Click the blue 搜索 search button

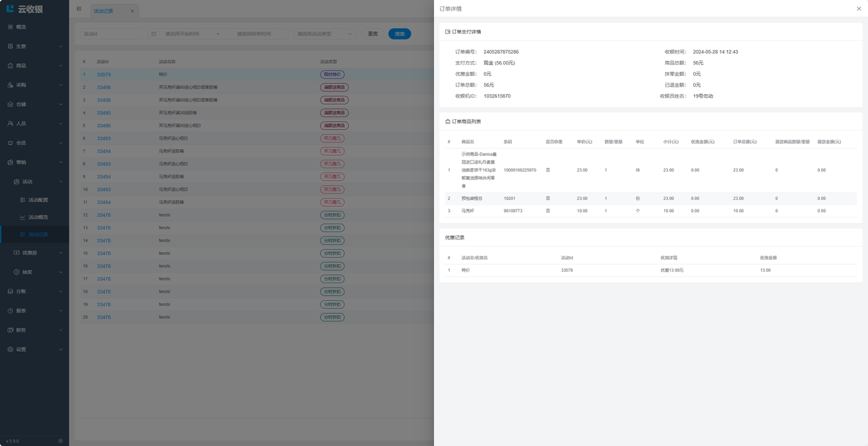click(x=399, y=34)
